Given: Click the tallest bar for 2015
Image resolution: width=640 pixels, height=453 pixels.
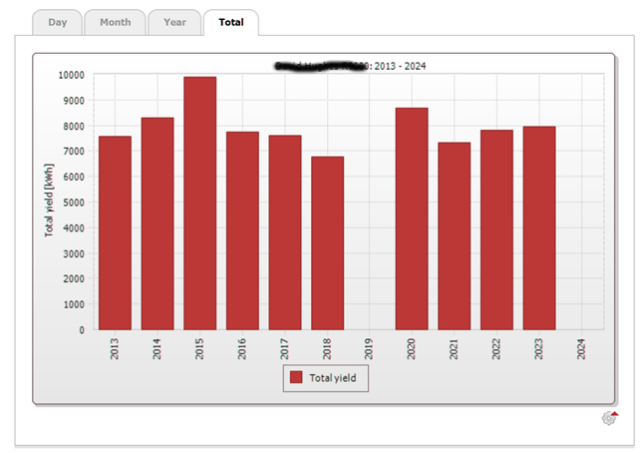Looking at the screenshot, I should point(200,203).
